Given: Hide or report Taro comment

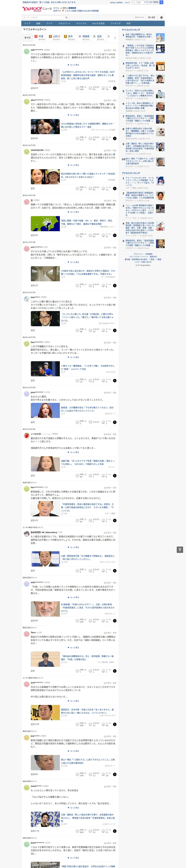Looking at the screenshot, I should (110, 633).
